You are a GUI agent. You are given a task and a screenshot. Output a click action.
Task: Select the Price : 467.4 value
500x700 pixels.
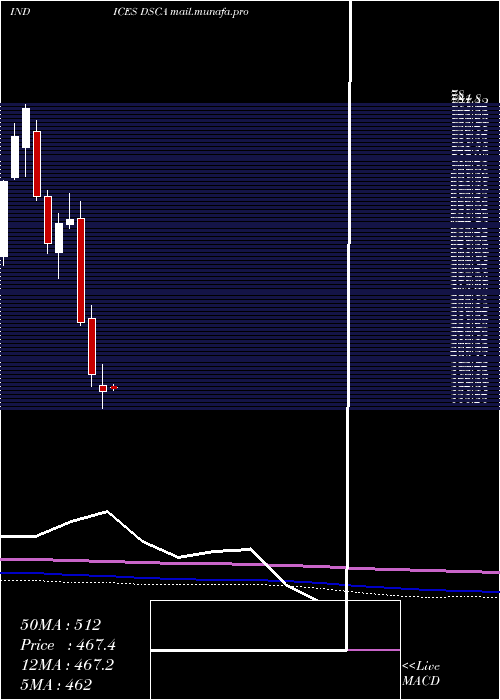(68, 645)
